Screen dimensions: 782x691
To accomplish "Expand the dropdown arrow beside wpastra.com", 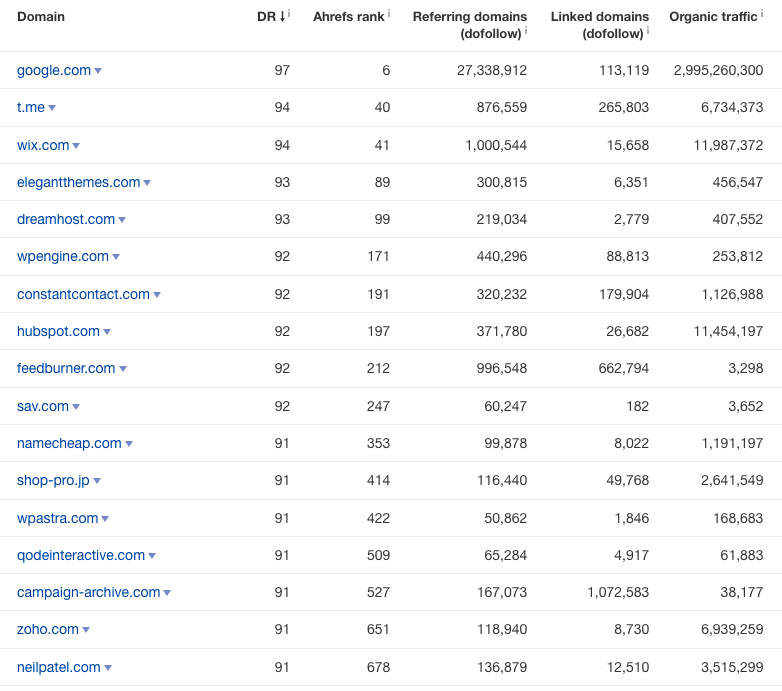I will (x=105, y=518).
